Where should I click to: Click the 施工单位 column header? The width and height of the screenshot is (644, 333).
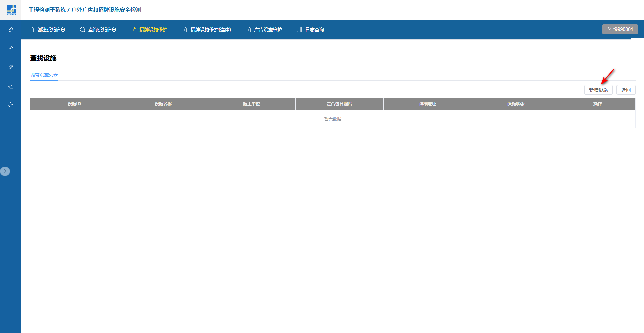tap(251, 104)
